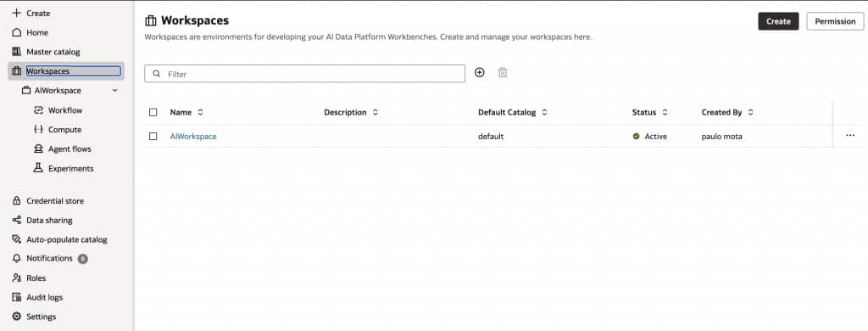The image size is (868, 331).
Task: Click the Settings gear icon
Action: click(17, 317)
